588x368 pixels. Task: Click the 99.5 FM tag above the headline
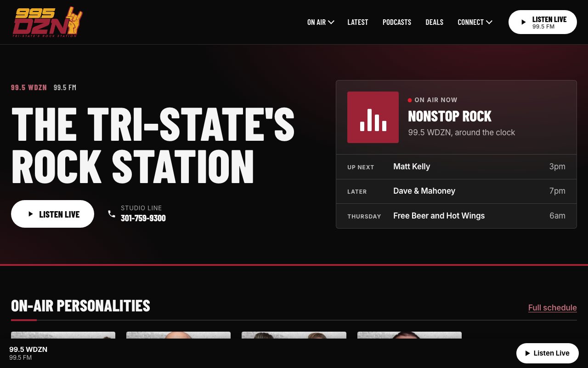click(x=65, y=87)
